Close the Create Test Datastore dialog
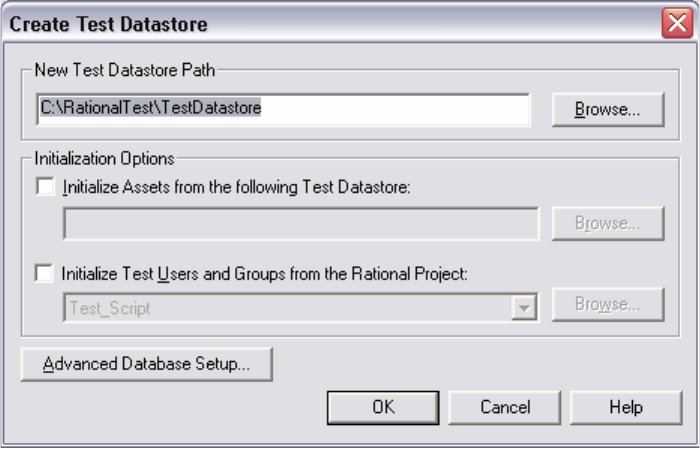Viewport: 700px width, 449px height. coord(677,23)
